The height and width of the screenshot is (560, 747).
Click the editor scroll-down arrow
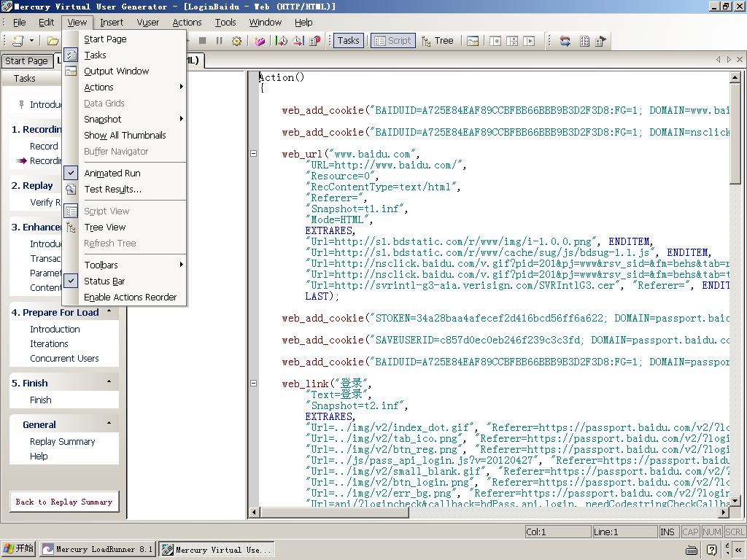[x=735, y=500]
